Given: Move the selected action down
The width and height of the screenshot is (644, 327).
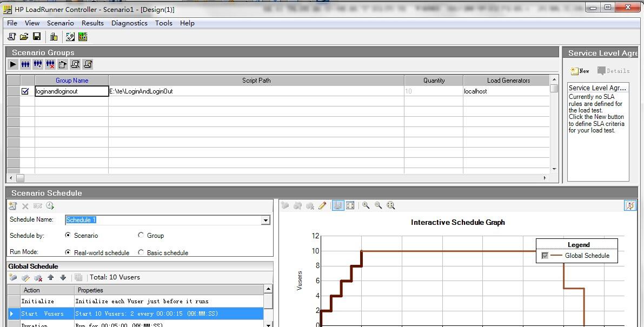Looking at the screenshot, I should pos(63,278).
